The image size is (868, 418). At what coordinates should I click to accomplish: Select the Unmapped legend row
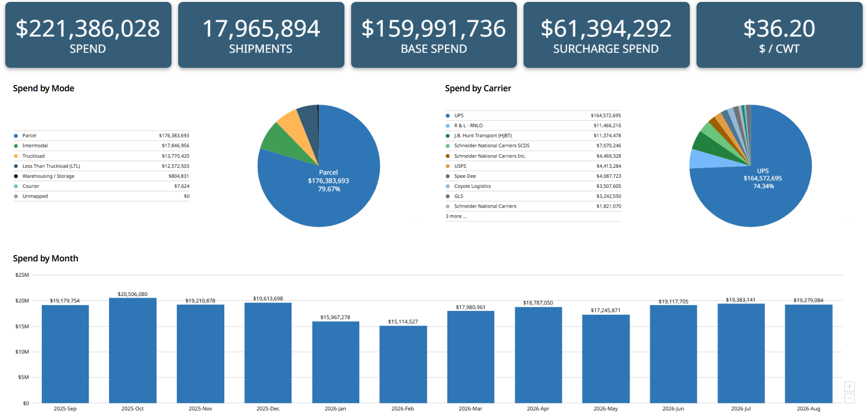[101, 196]
